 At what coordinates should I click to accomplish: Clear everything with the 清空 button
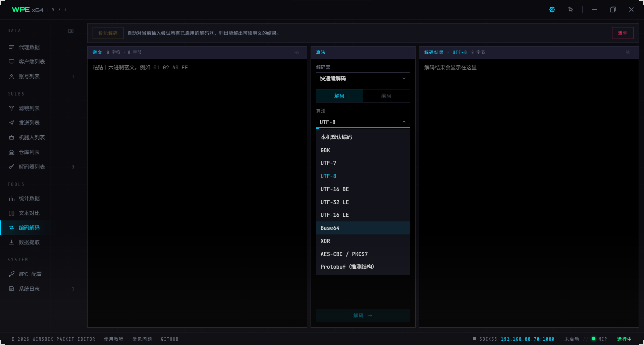[623, 33]
